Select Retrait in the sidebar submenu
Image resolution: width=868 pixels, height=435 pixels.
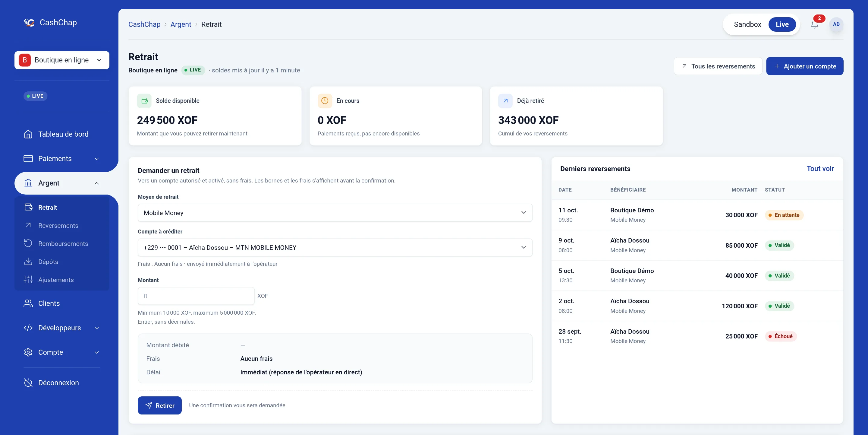(62, 207)
